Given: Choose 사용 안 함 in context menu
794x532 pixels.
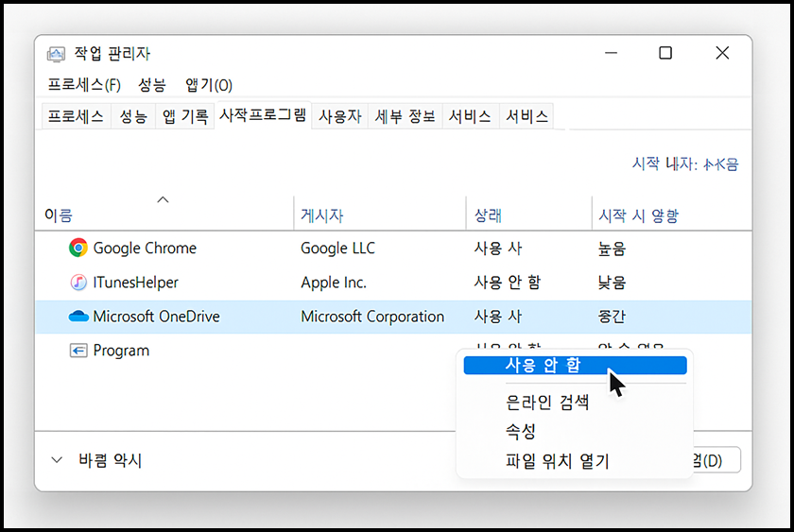Looking at the screenshot, I should [576, 365].
